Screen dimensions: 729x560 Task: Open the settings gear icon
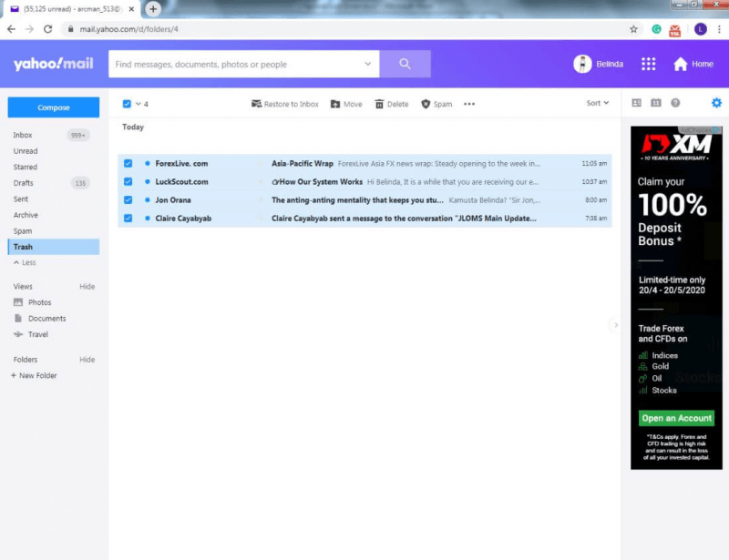tap(716, 103)
